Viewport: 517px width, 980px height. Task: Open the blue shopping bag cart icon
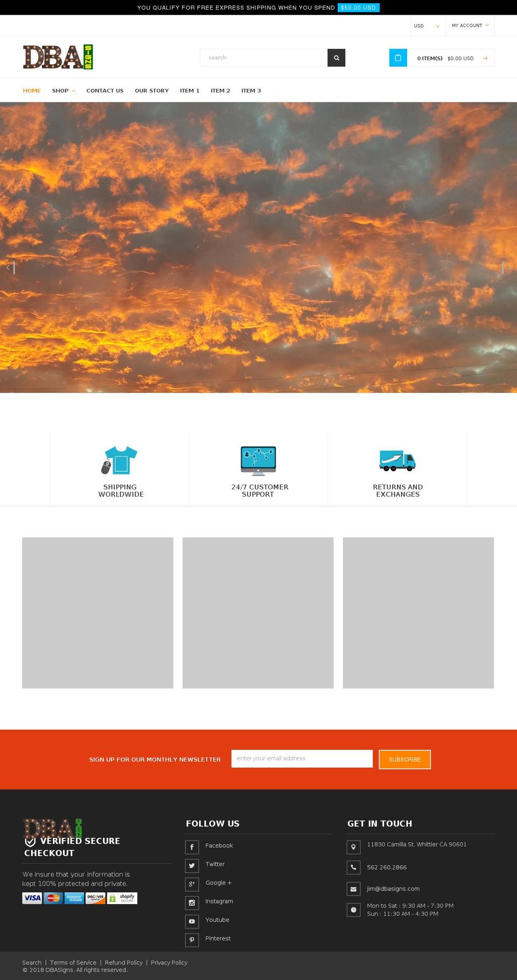click(398, 58)
